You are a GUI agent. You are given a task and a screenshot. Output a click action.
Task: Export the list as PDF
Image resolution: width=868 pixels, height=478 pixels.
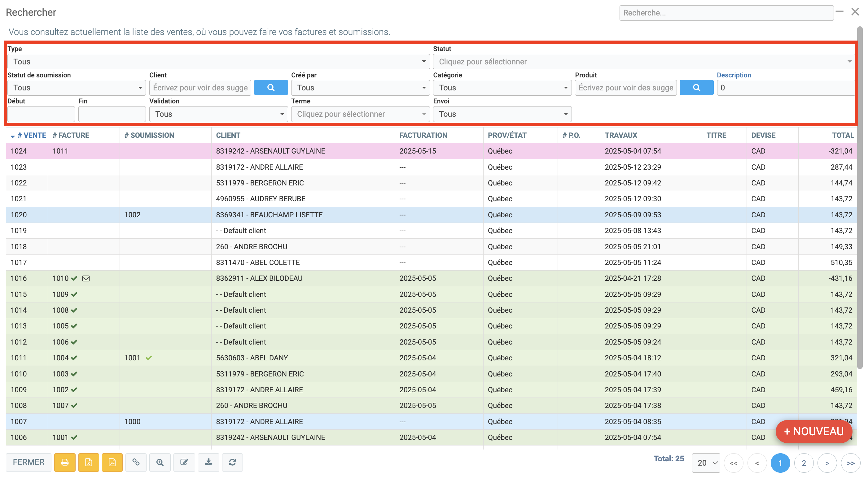(x=112, y=462)
